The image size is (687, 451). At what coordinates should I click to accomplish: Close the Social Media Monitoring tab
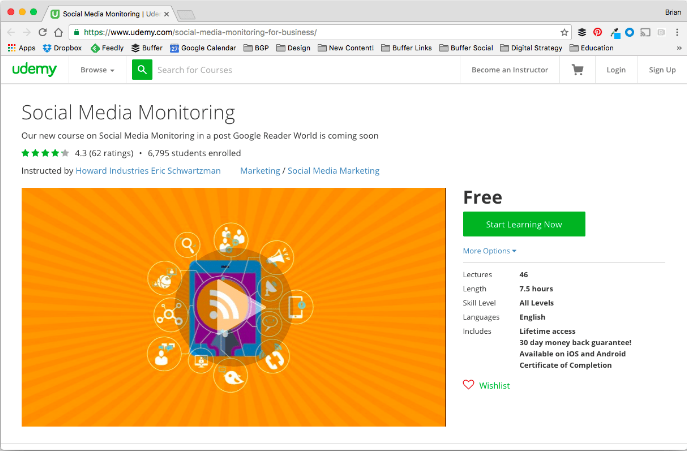point(166,14)
